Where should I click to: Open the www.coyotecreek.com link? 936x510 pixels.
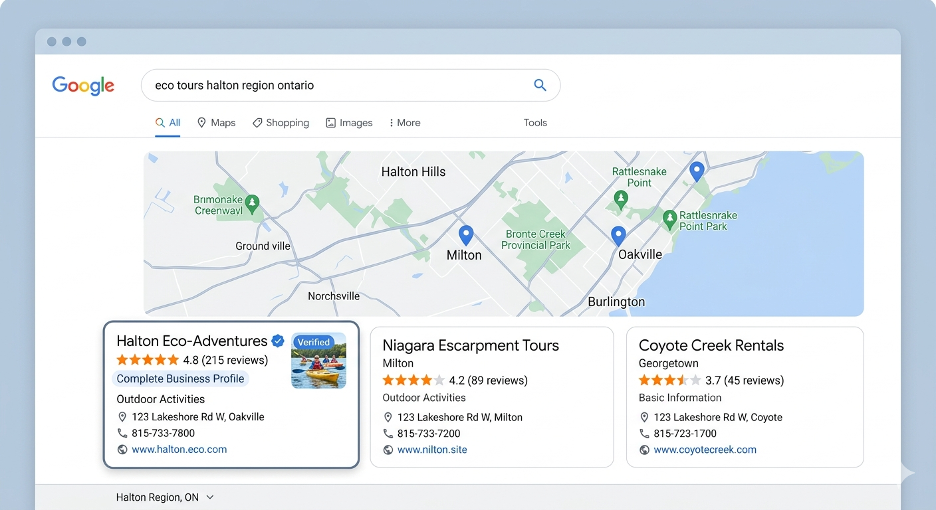[705, 450]
